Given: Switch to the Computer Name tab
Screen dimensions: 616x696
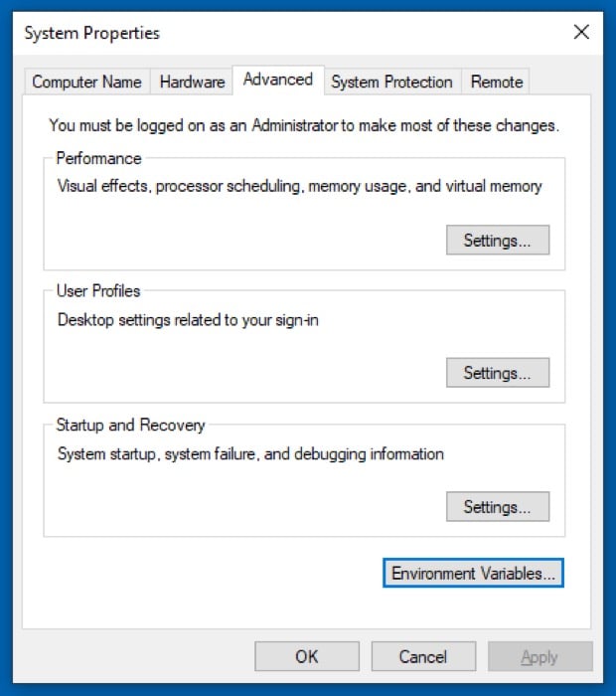Looking at the screenshot, I should pos(86,82).
